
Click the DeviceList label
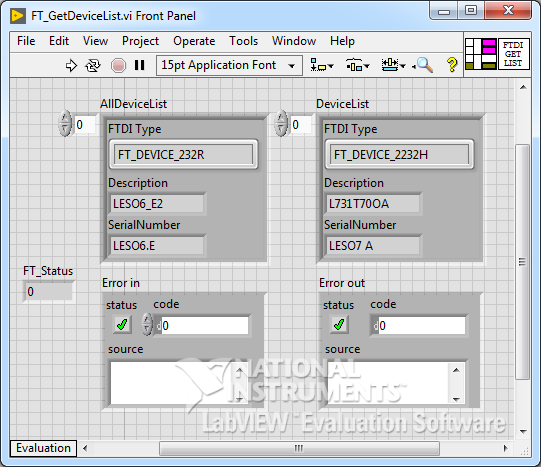tap(342, 103)
